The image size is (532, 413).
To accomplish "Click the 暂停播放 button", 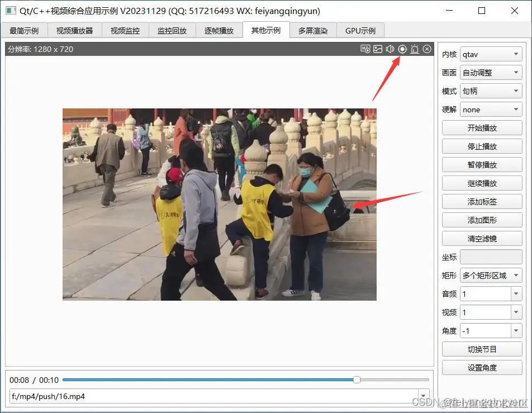I will pyautogui.click(x=482, y=165).
